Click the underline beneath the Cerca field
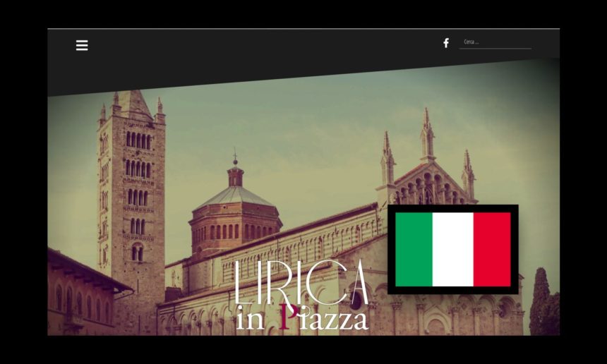 pyautogui.click(x=495, y=49)
